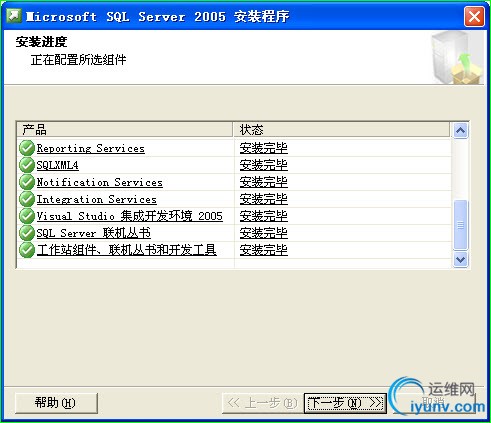The height and width of the screenshot is (423, 491).
Task: Click the 安装完毕 status for SQL Server 联机丛书
Action: (264, 233)
